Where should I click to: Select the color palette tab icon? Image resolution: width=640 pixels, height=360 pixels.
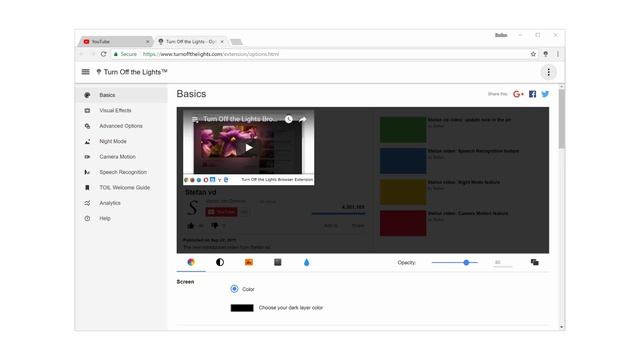click(x=191, y=262)
